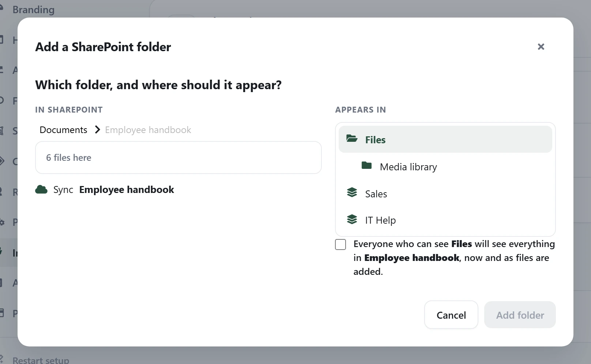Open Branding in the background sidebar
This screenshot has width=591, height=364.
coord(33,10)
